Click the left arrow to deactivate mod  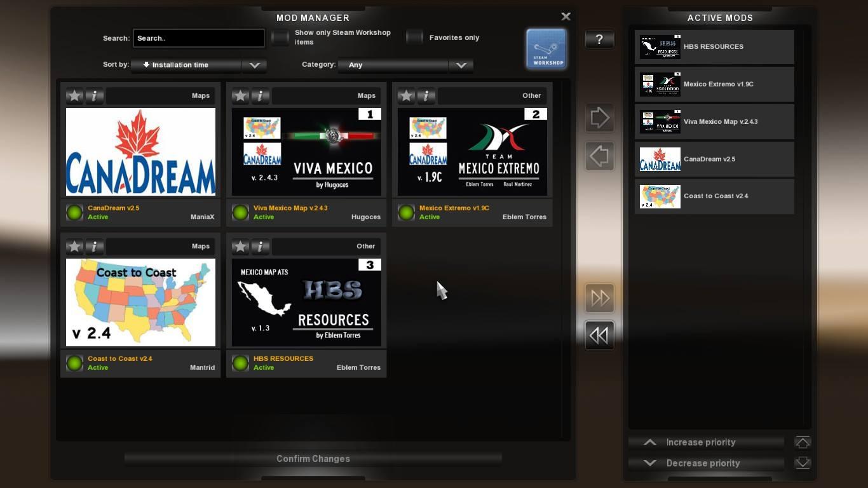(599, 156)
